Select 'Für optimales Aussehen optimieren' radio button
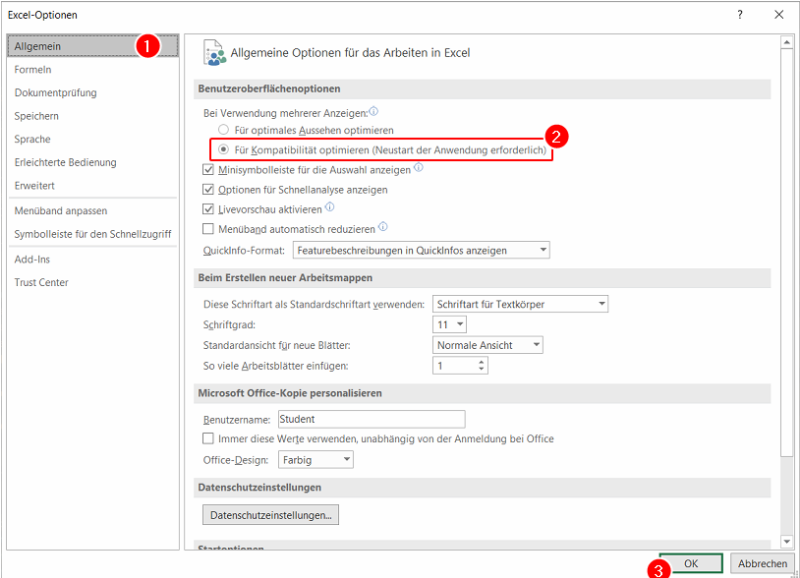The height and width of the screenshot is (578, 800). coord(223,130)
